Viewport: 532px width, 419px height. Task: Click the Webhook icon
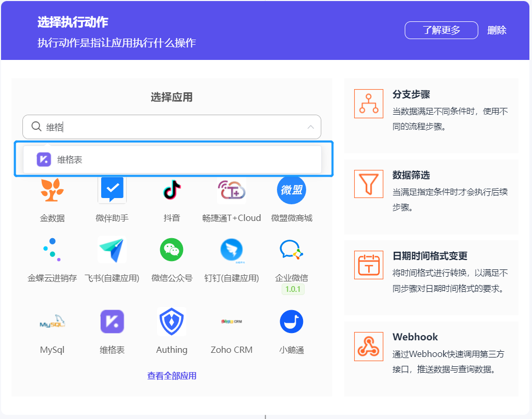pyautogui.click(x=368, y=347)
